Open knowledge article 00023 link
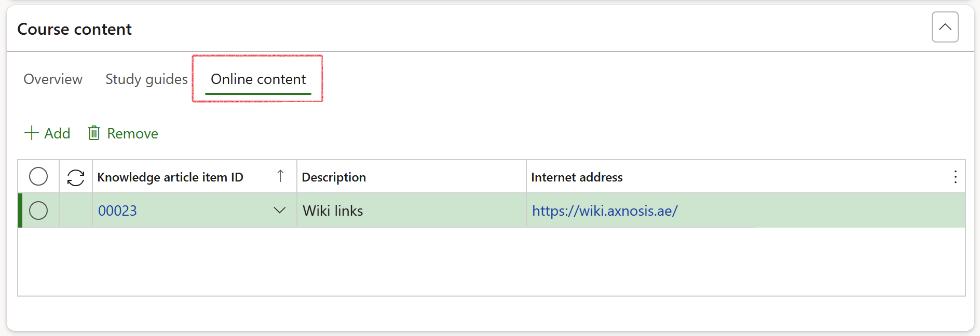 point(118,211)
